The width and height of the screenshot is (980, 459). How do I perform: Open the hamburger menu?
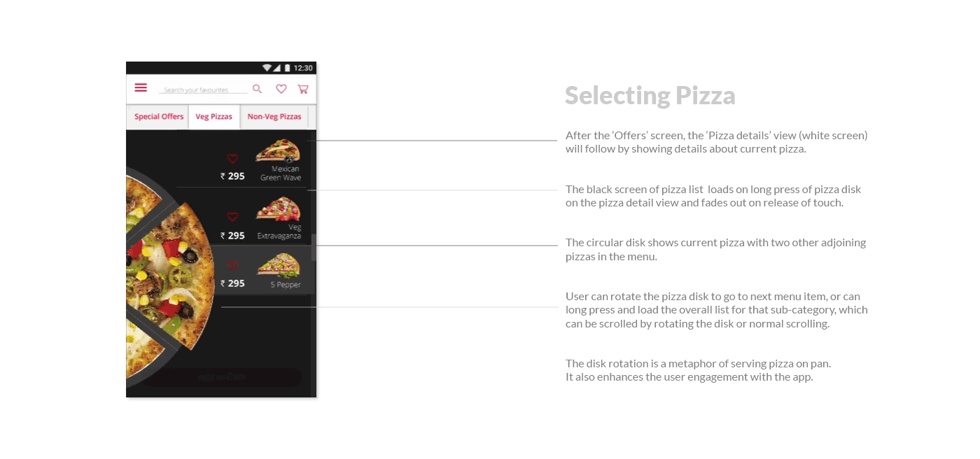click(x=141, y=87)
